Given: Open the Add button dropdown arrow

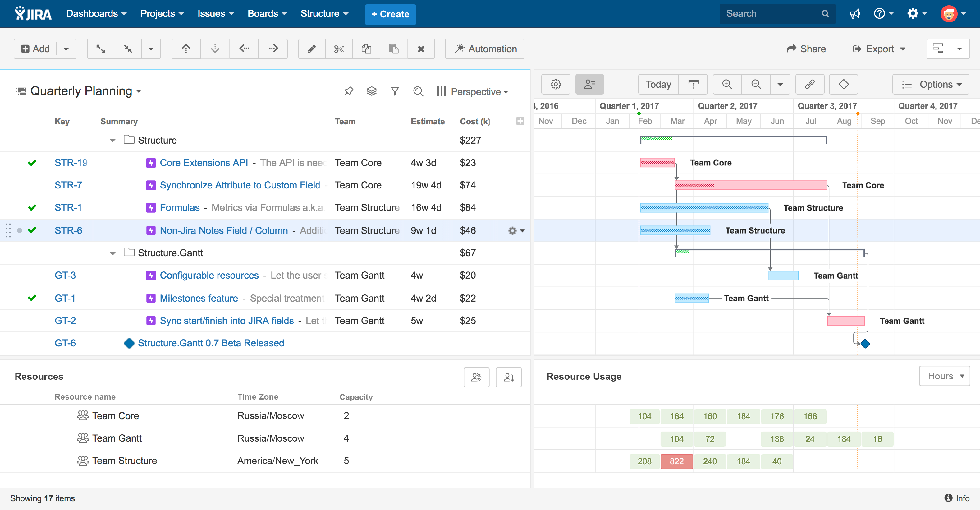Looking at the screenshot, I should [x=66, y=49].
